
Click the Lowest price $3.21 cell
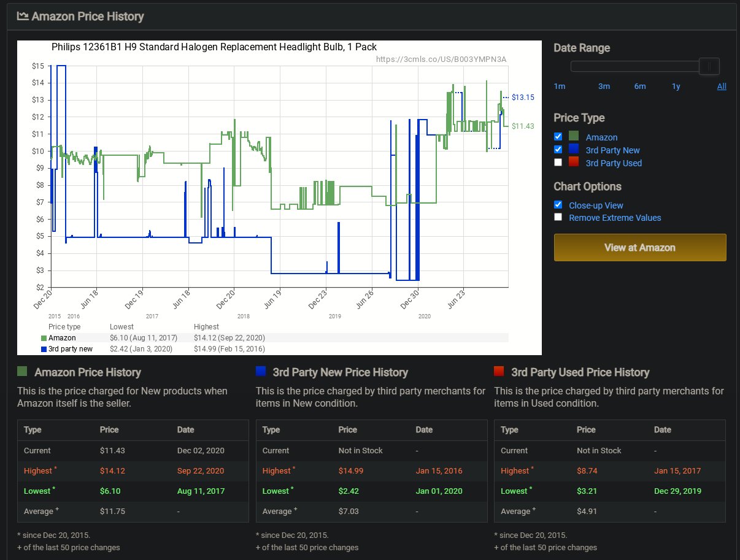[588, 491]
